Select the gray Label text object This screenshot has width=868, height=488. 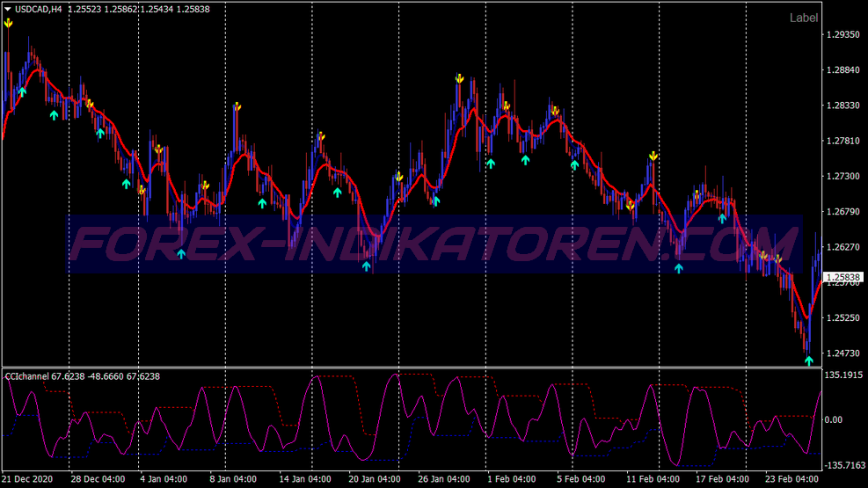tap(803, 18)
